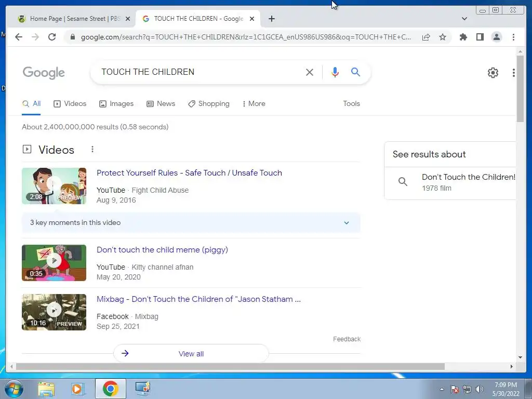The image size is (532, 399).
Task: Toggle the Chrome side panel
Action: pos(480,37)
